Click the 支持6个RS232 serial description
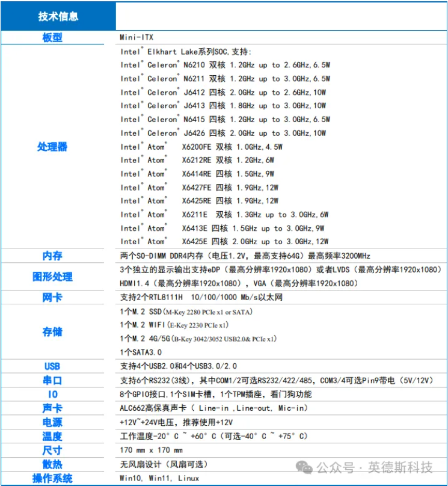Image resolution: width=448 pixels, height=486 pixels. point(277,380)
